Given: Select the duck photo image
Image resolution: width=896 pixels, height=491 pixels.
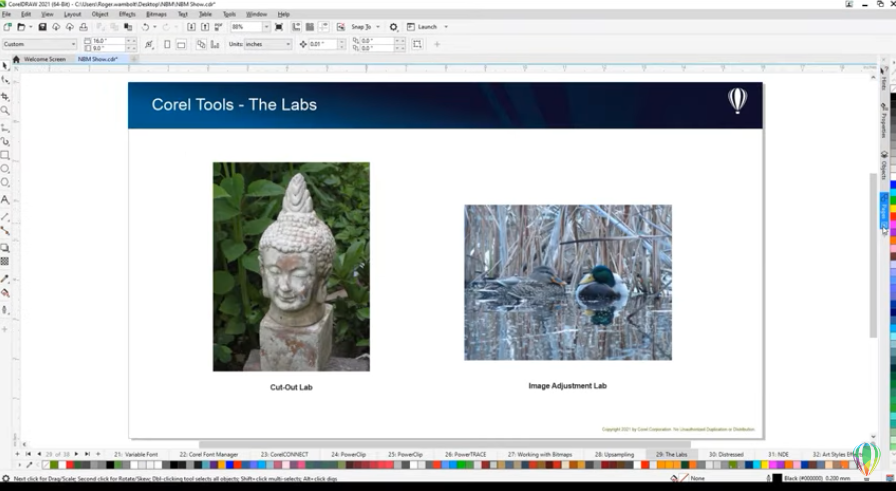Looking at the screenshot, I should [x=568, y=282].
